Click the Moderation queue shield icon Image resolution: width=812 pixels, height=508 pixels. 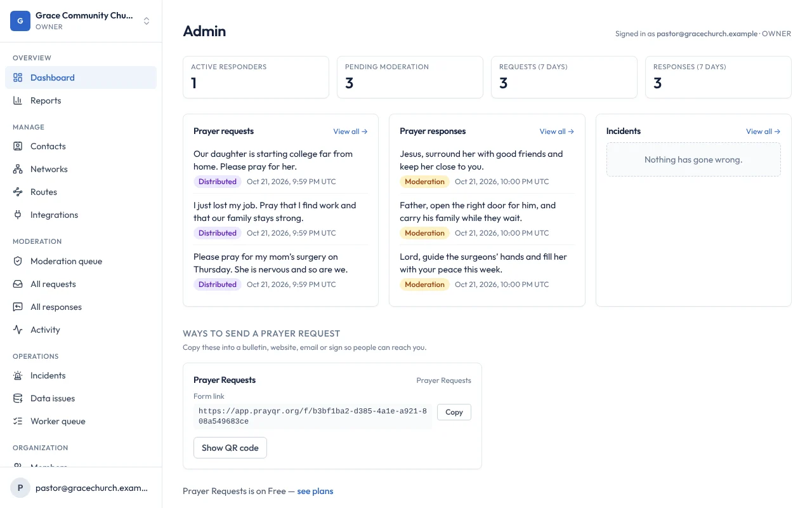[18, 261]
